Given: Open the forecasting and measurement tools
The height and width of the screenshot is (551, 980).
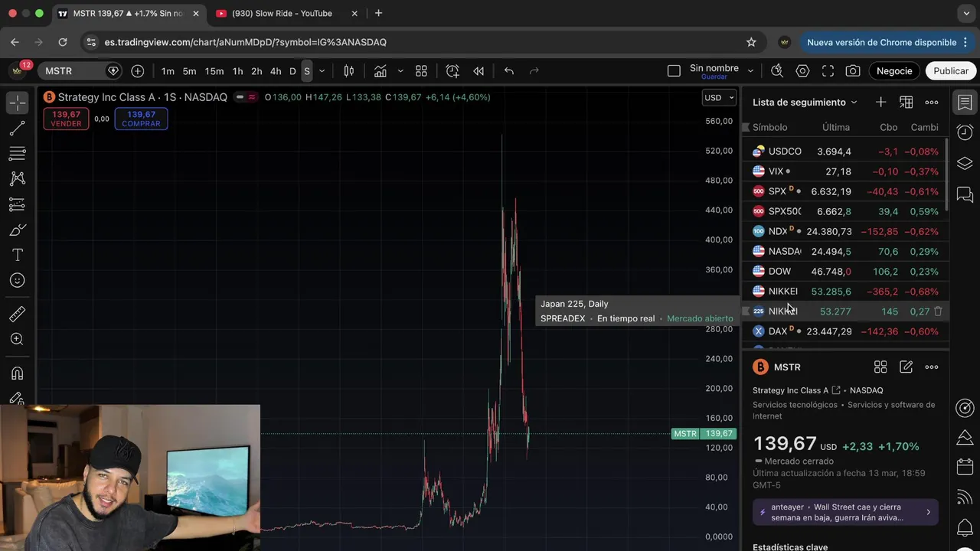Looking at the screenshot, I should (x=17, y=204).
